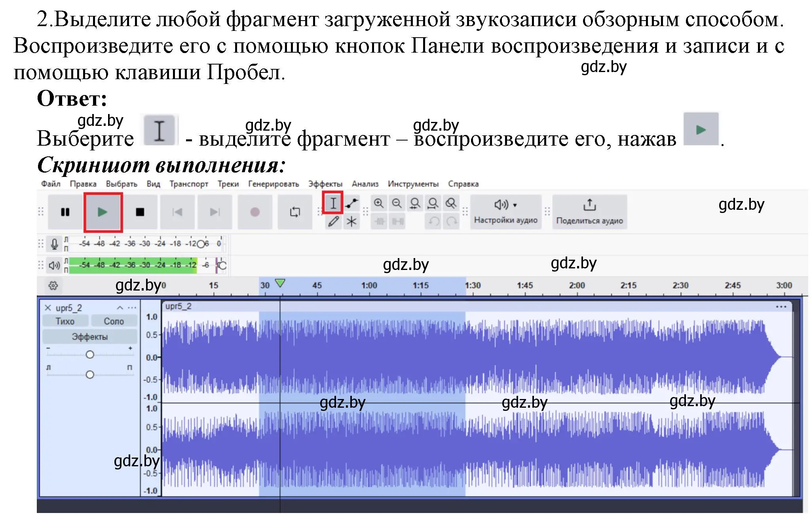Fit project to width zoom icon

click(433, 203)
